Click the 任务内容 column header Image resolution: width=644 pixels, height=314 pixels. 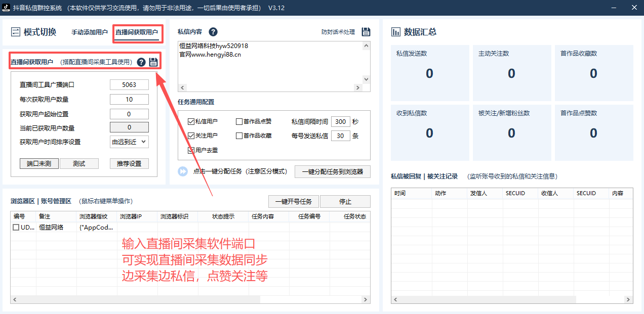[269, 216]
